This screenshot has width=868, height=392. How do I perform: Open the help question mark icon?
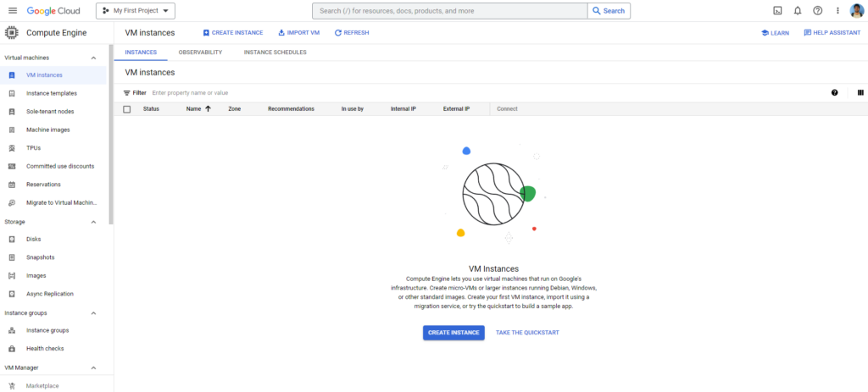pos(818,10)
